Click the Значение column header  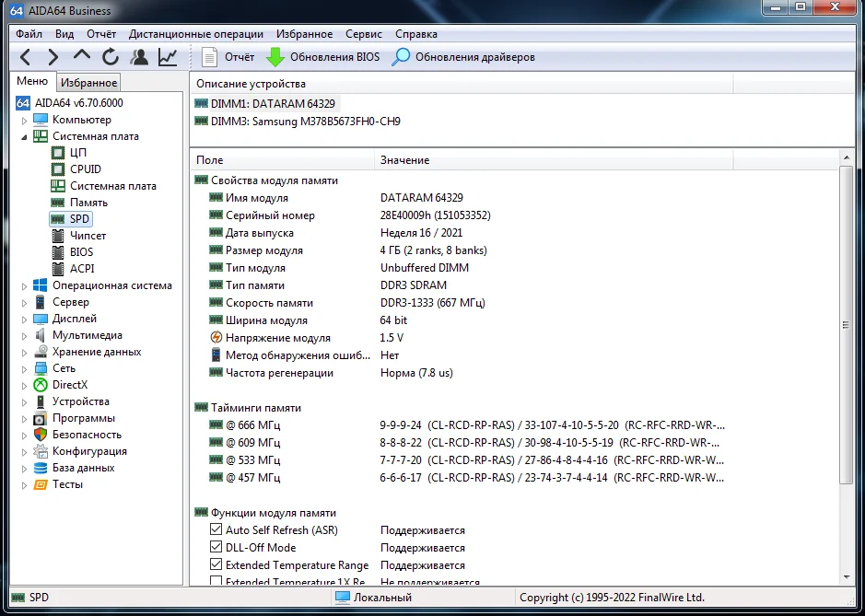point(554,160)
